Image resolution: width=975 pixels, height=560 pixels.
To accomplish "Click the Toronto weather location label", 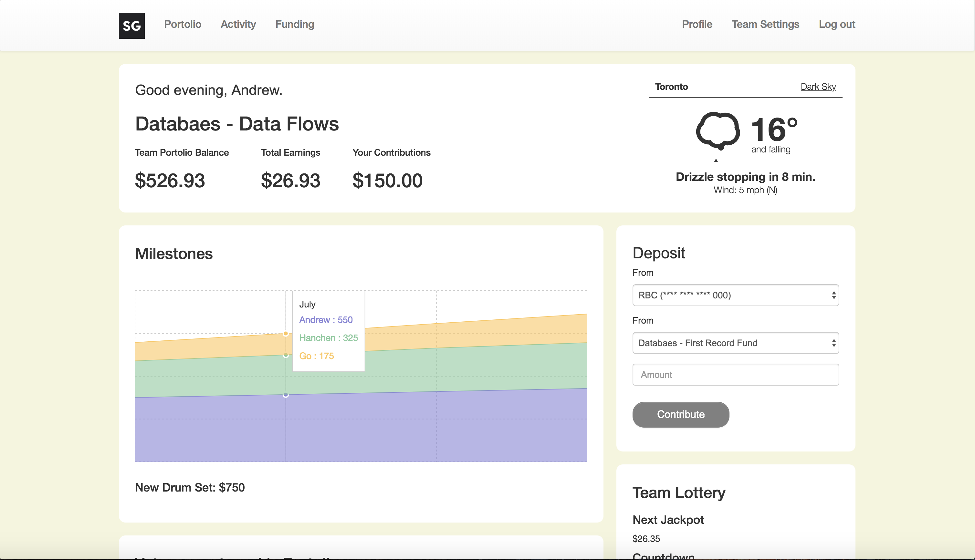I will [671, 87].
